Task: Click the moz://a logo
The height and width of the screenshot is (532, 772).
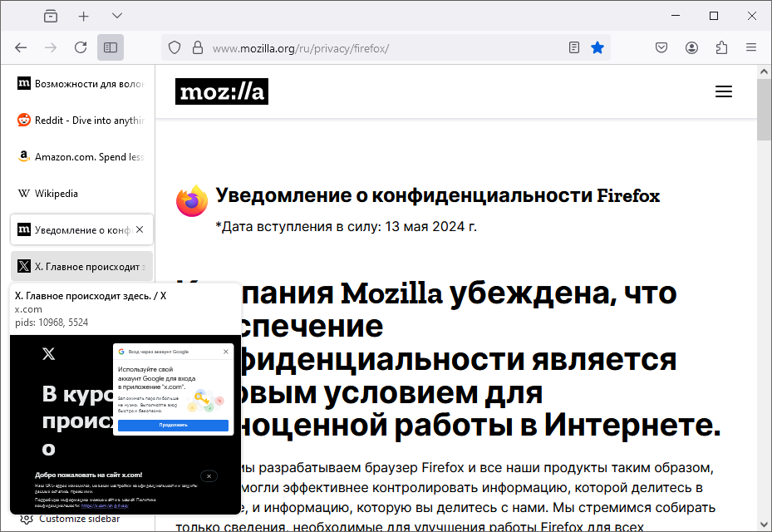Action: [222, 91]
